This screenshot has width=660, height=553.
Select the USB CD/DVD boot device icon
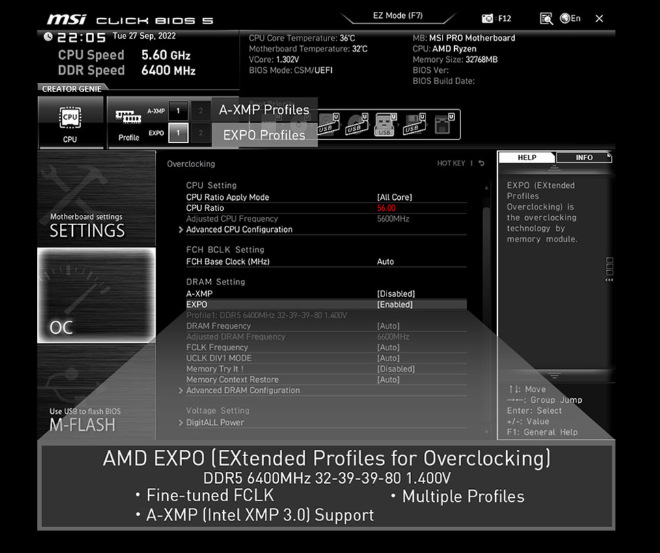click(357, 124)
